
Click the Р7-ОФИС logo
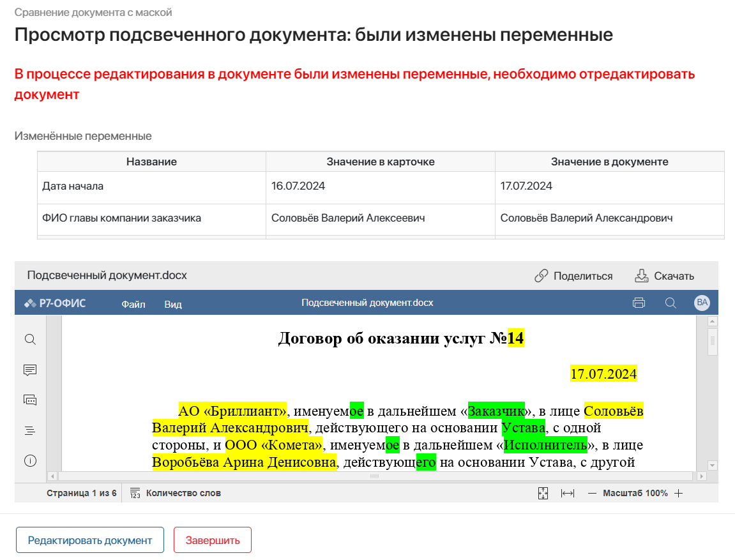point(56,303)
